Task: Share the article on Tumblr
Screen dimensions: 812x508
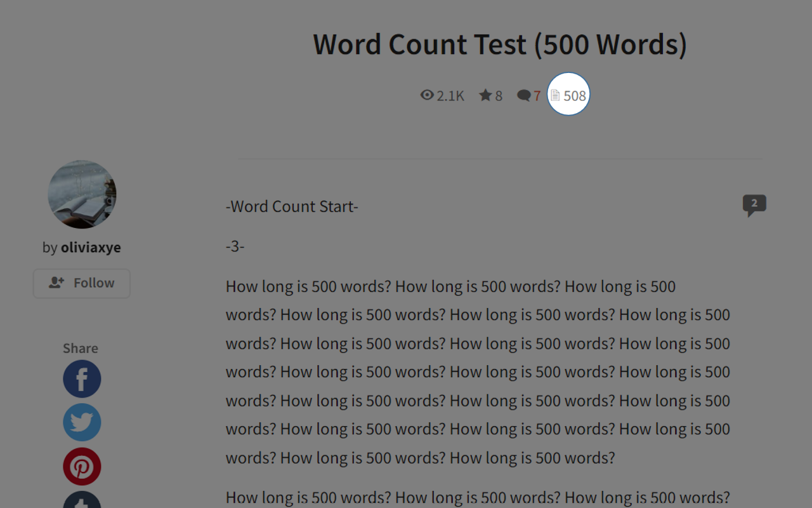Action: (82, 500)
